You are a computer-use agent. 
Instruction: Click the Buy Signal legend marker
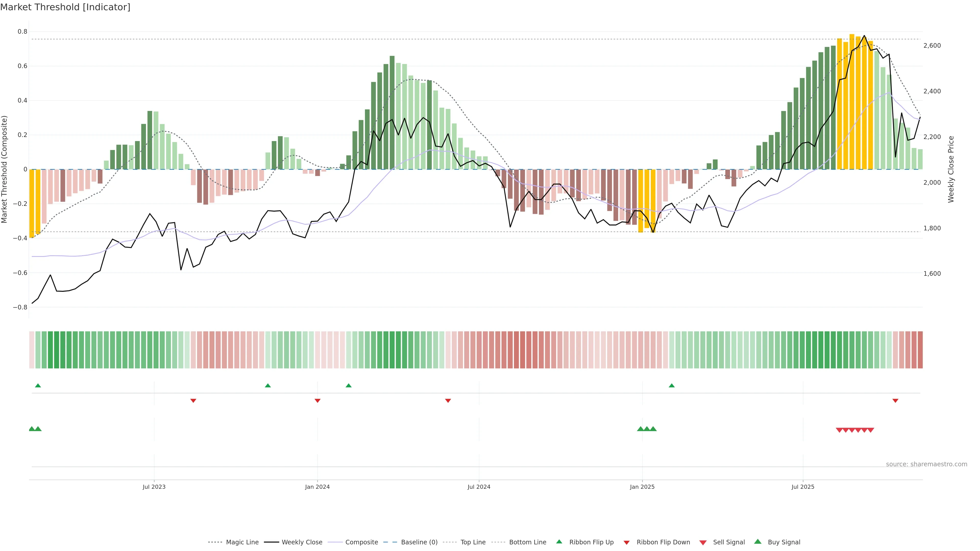757,542
